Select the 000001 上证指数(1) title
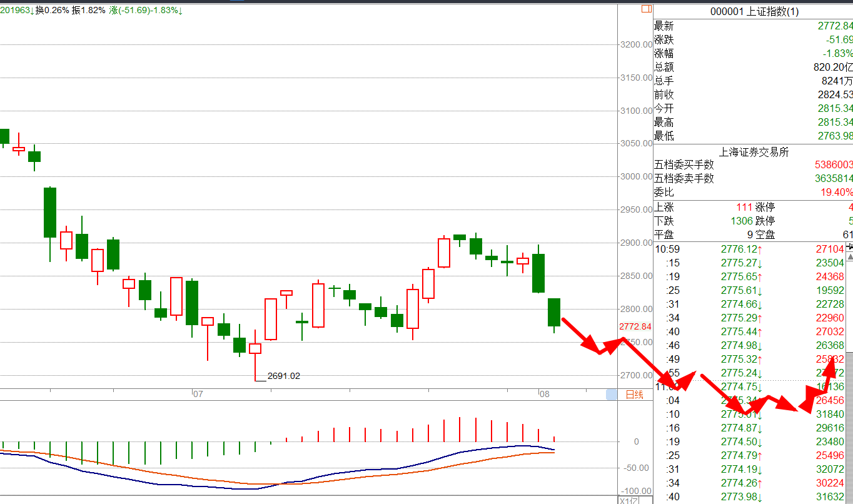This screenshot has width=853, height=504. tap(754, 12)
